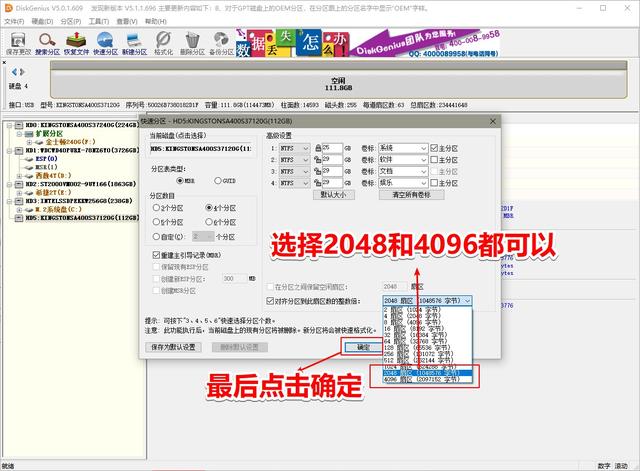Select GUID partition table type
Viewport: 640px width, 471px height.
218,180
